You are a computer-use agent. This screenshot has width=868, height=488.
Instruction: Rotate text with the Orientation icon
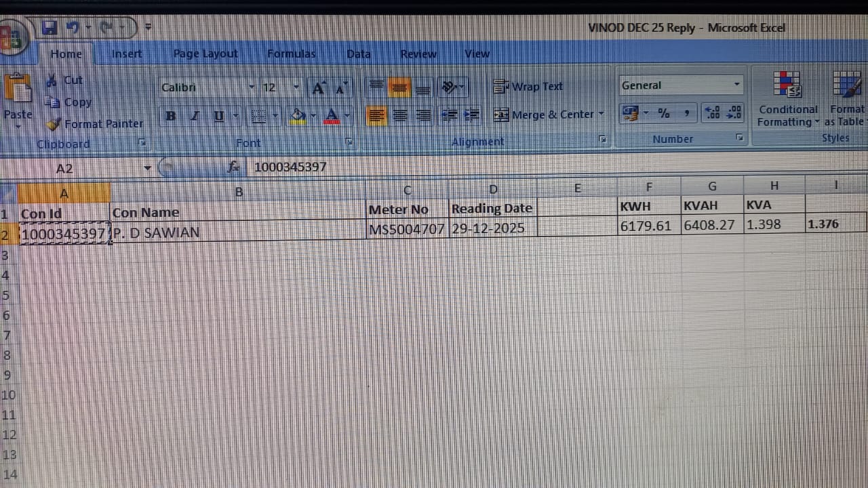click(448, 87)
